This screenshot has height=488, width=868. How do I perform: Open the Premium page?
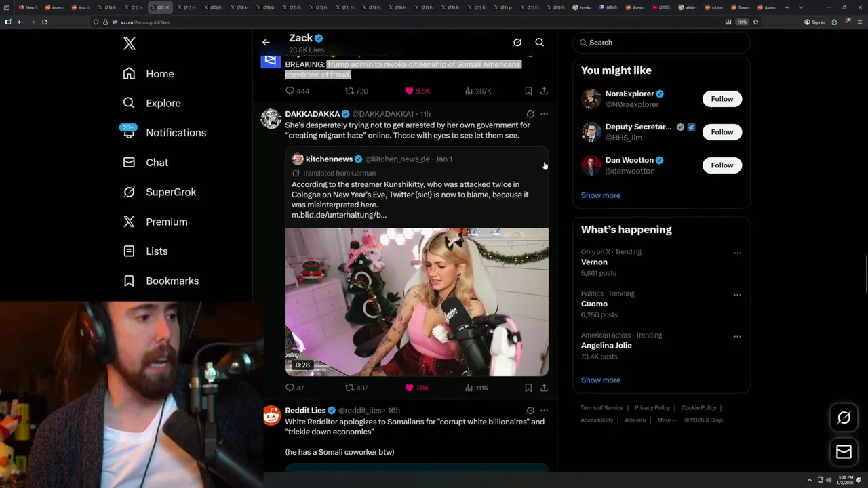point(155,222)
